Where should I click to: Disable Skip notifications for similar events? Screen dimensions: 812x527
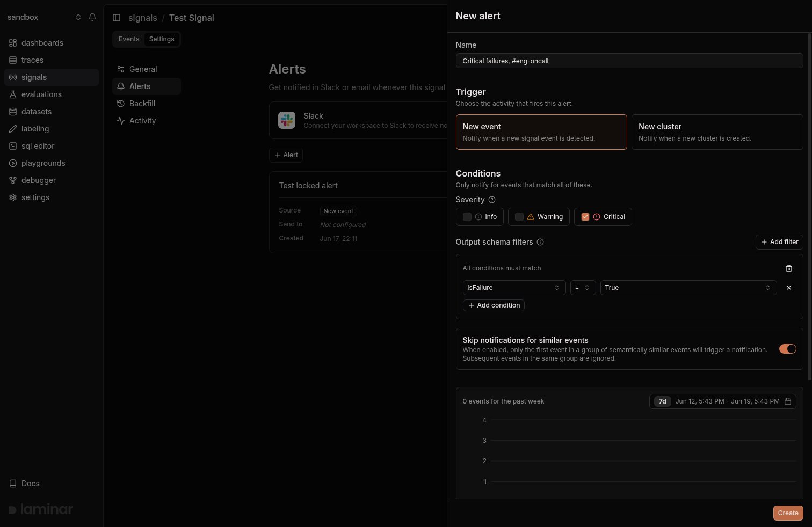tap(788, 349)
